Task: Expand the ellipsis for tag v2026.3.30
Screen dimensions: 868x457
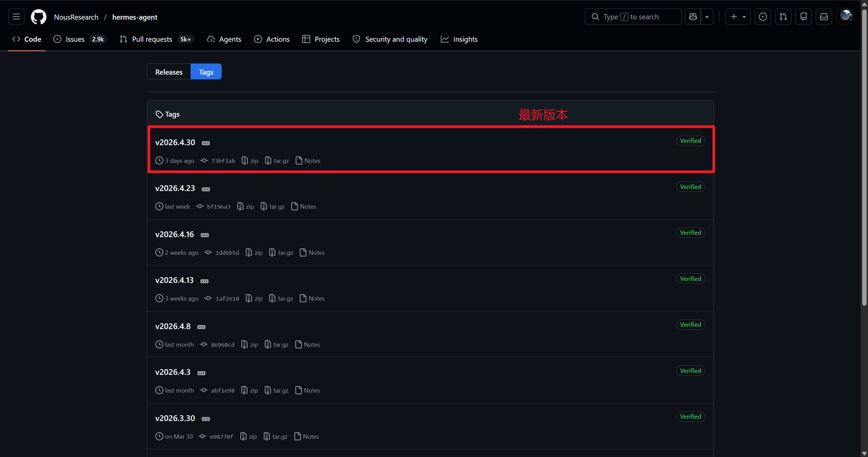Action: (206, 419)
